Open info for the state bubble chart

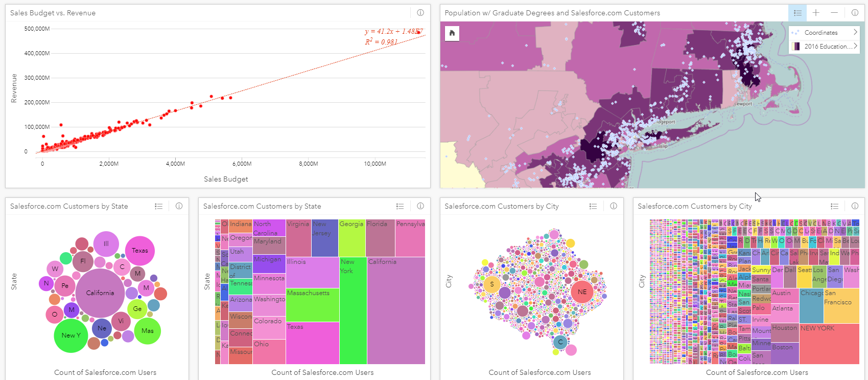click(179, 206)
